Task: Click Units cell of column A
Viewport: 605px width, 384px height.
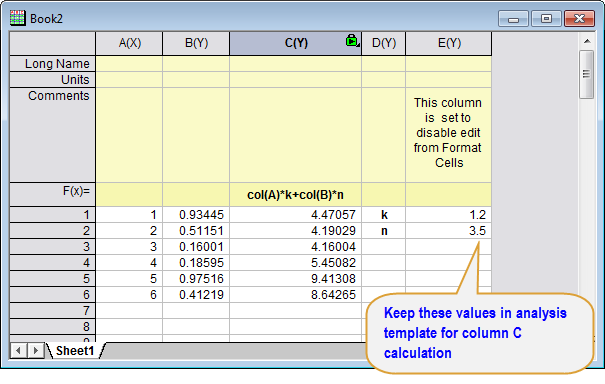Action: click(x=129, y=80)
